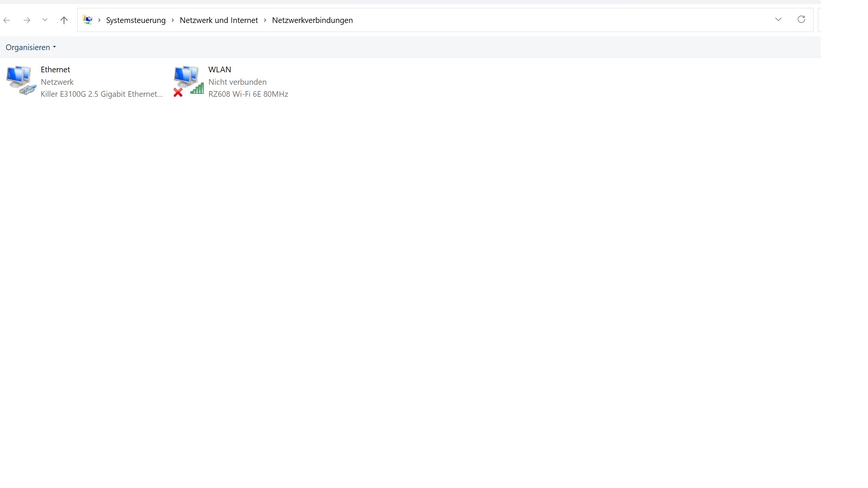
Task: Click the WLAN connection name
Action: (220, 70)
